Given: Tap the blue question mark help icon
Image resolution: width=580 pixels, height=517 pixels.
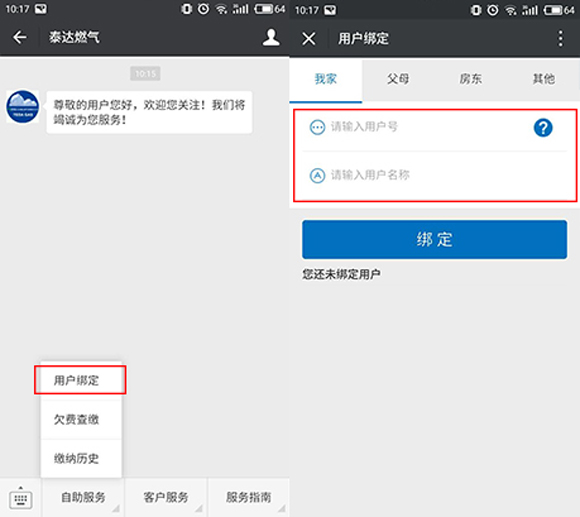Looking at the screenshot, I should coord(543,128).
